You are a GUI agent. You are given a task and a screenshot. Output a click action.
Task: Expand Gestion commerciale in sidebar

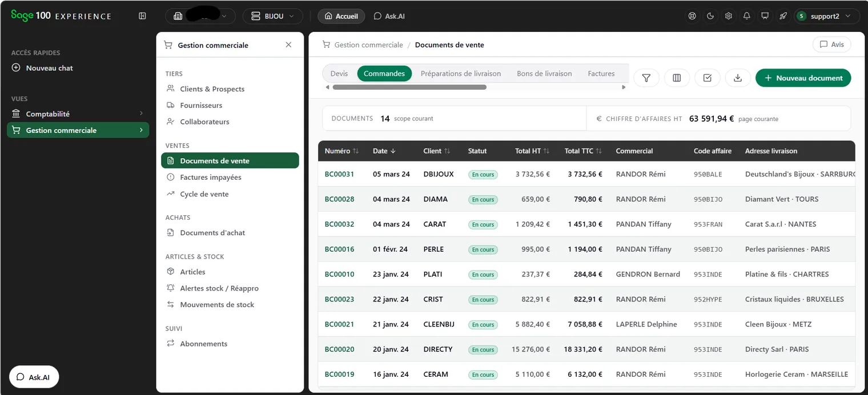click(78, 130)
